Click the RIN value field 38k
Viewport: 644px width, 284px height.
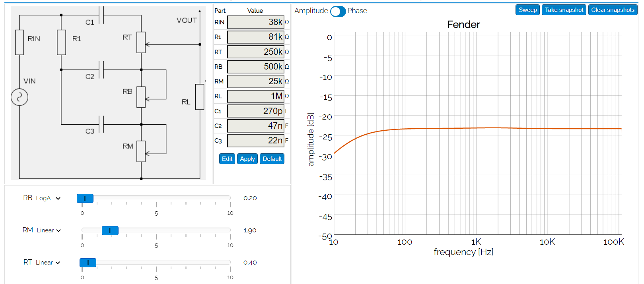point(256,22)
